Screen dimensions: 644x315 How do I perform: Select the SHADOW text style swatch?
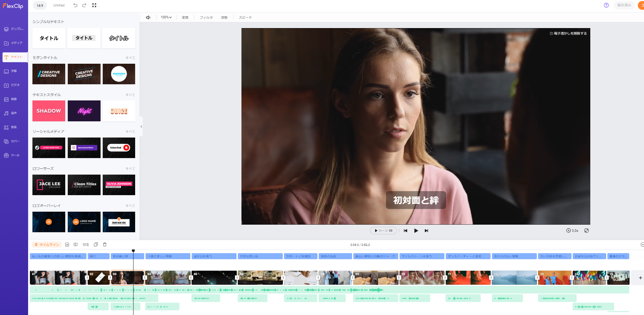point(49,111)
